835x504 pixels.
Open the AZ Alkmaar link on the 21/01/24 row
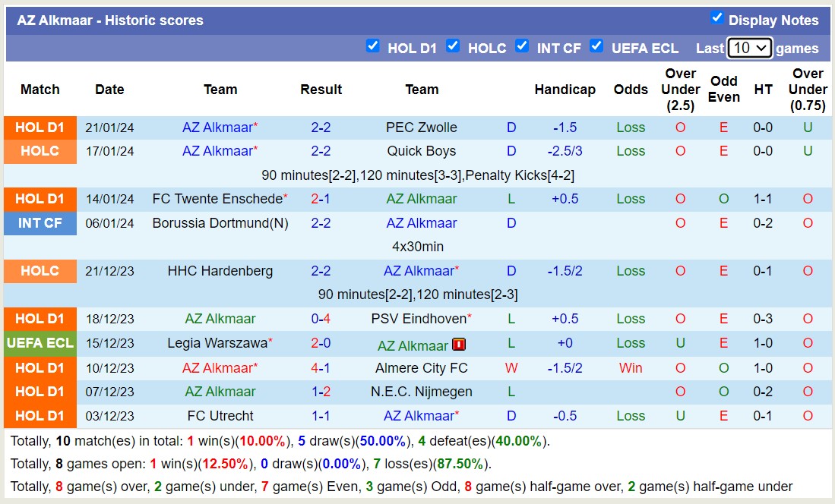point(217,128)
